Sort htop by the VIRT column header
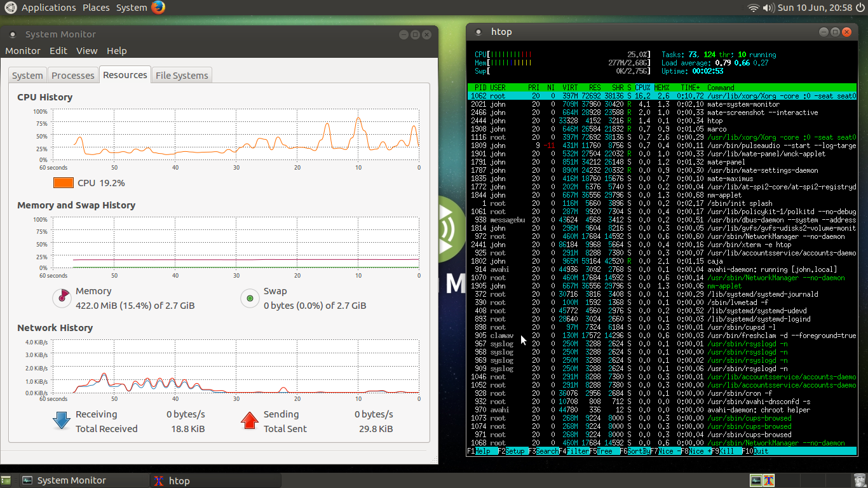868x488 pixels. (x=570, y=88)
